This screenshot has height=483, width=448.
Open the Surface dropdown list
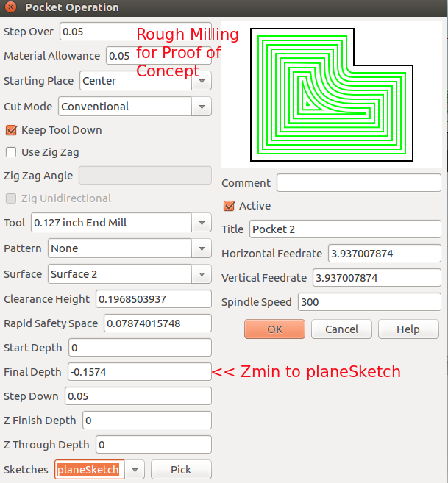click(202, 274)
